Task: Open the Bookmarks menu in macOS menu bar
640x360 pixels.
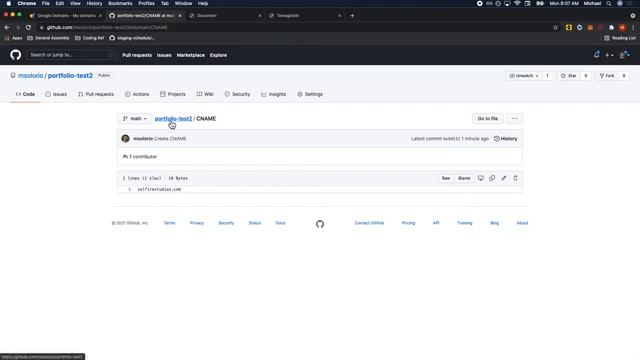Action: (120, 3)
